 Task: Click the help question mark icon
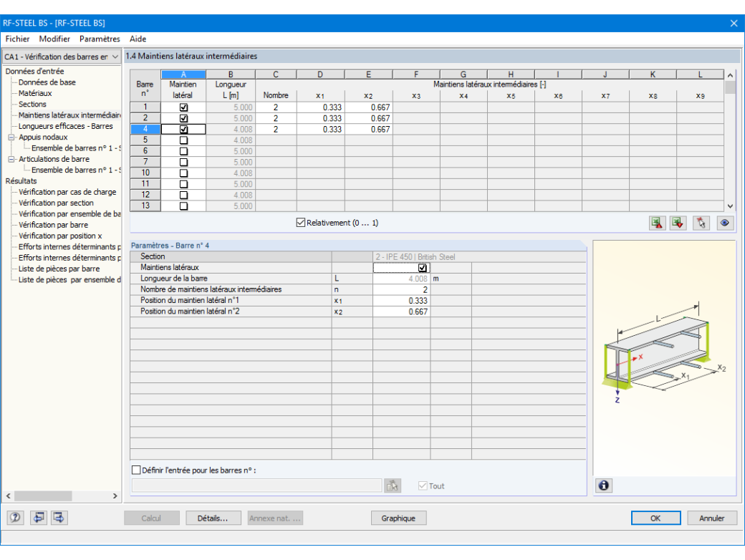tap(15, 518)
